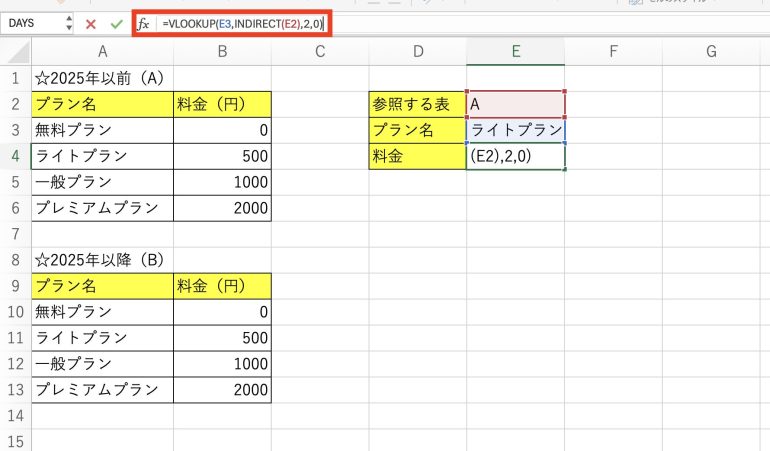Click cell with ☆2025年以前（A）

[x=102, y=78]
